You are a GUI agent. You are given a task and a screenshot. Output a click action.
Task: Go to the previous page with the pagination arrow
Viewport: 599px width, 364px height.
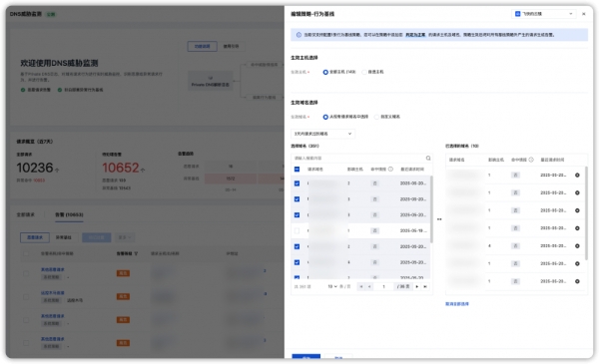[x=369, y=286]
